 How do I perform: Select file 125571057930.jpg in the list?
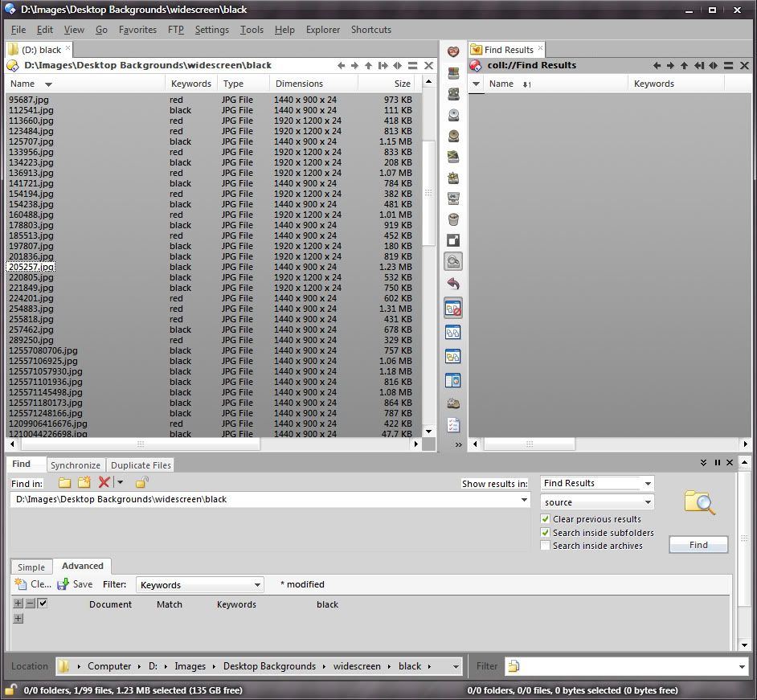pos(45,372)
